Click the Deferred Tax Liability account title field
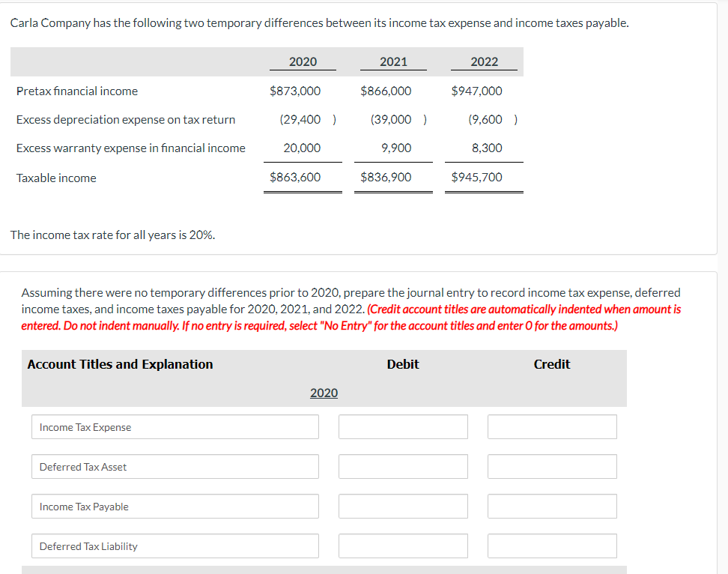The width and height of the screenshot is (728, 574). (175, 546)
